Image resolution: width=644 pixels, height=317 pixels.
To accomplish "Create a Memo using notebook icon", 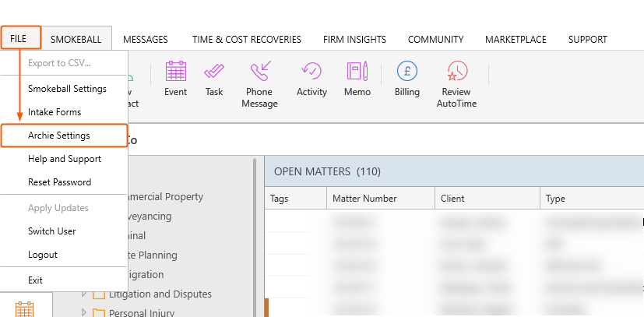I will [357, 79].
